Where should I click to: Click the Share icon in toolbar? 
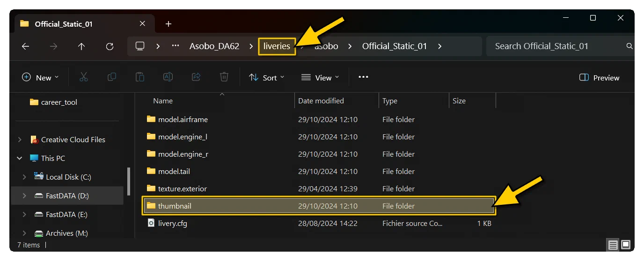click(x=196, y=77)
